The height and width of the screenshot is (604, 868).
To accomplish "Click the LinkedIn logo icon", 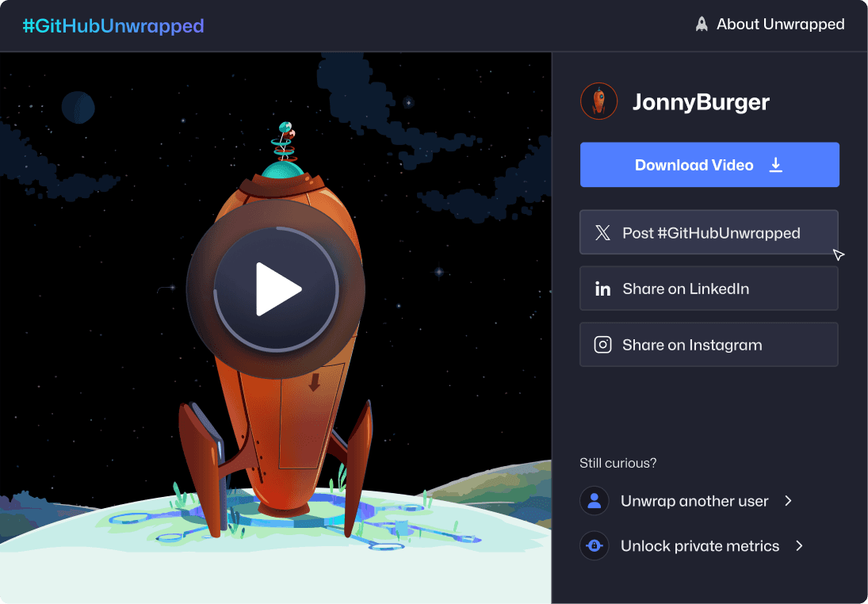I will click(602, 289).
